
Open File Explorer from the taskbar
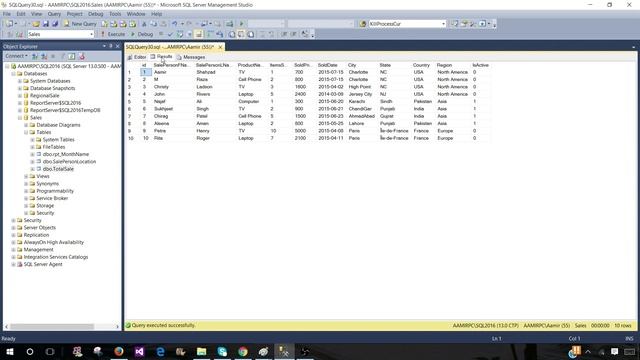pos(202,351)
